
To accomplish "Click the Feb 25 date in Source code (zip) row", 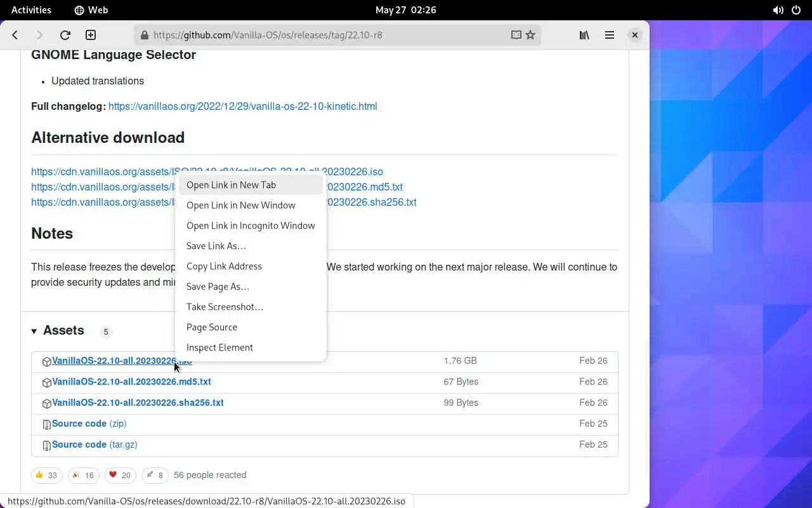I will pyautogui.click(x=593, y=424).
